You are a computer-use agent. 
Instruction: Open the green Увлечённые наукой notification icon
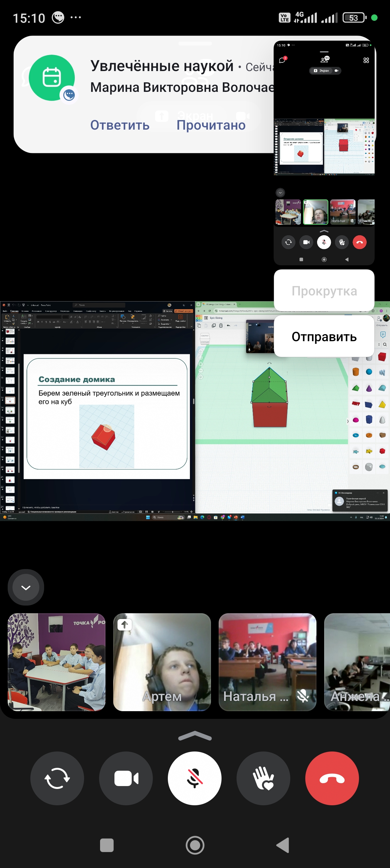tap(52, 78)
